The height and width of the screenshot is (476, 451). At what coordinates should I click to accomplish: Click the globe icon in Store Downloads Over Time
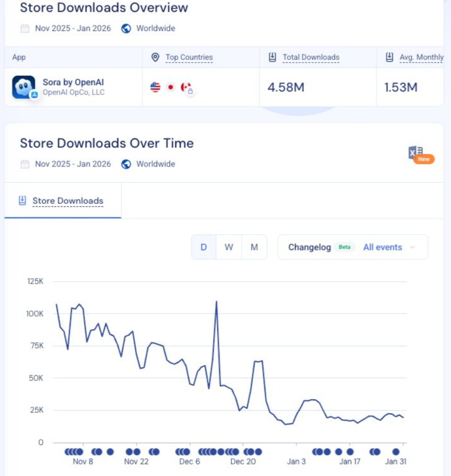(126, 164)
